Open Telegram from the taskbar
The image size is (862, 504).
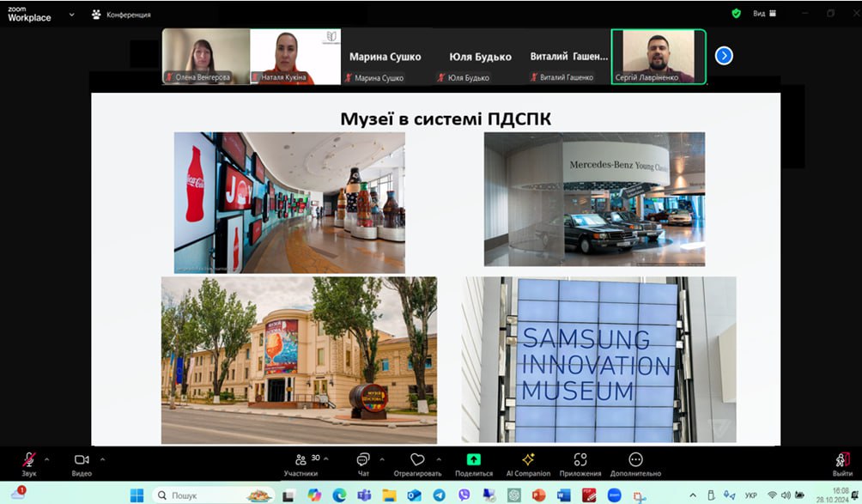[x=440, y=495]
